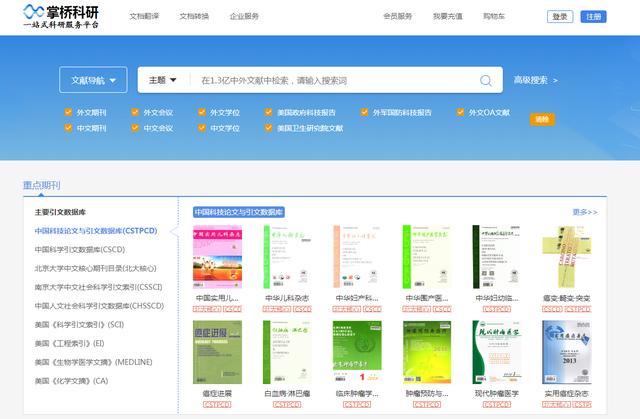This screenshot has width=640, height=419.
Task: Open the 临床肿瘤学... journal cover
Action: (x=357, y=352)
